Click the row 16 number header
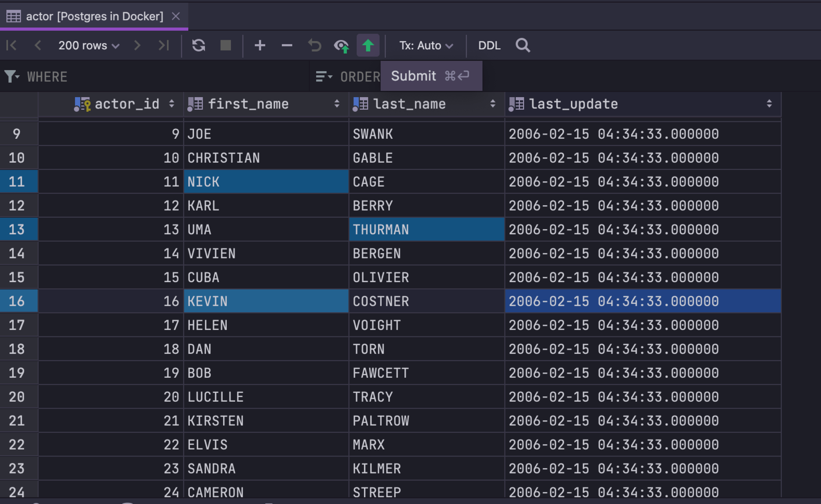The height and width of the screenshot is (504, 821). point(17,301)
